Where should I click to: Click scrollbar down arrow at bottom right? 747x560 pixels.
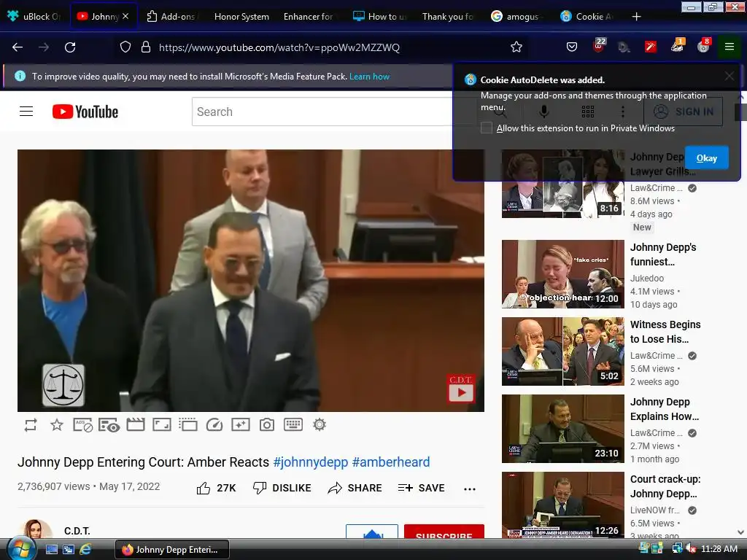click(x=740, y=532)
